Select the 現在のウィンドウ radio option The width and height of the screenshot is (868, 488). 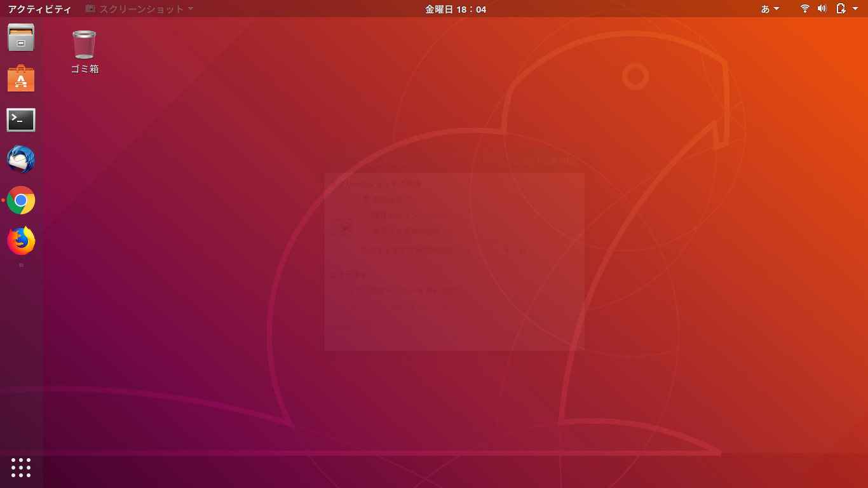tap(405, 215)
